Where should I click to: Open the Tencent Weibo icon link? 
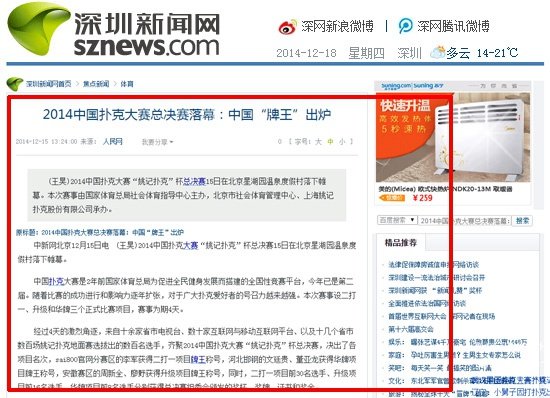405,26
